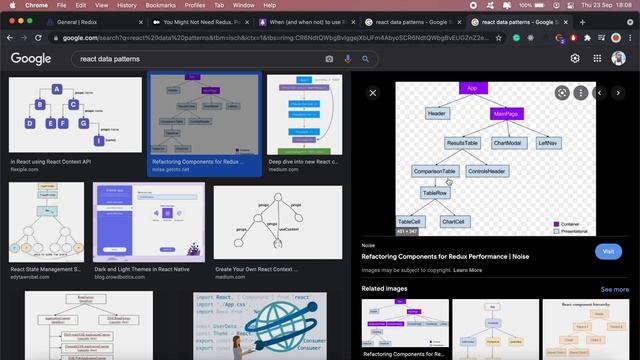The width and height of the screenshot is (640, 360).
Task: Open Deep dive into new React thumbnail
Action: click(x=304, y=115)
